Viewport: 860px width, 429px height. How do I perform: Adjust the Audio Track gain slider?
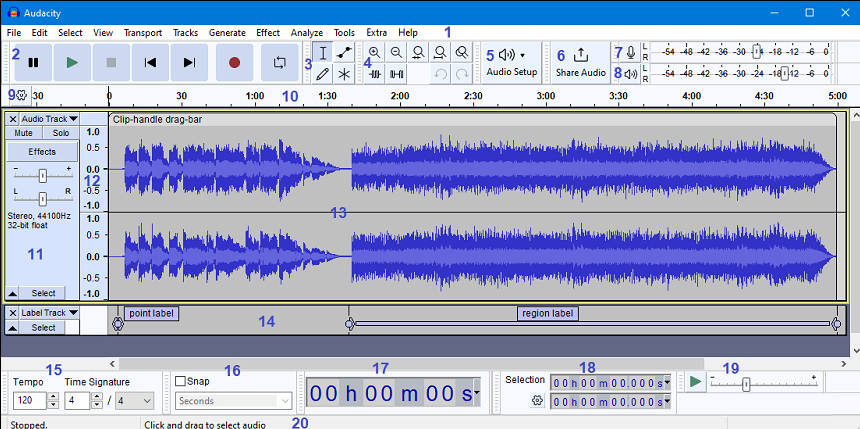point(43,176)
